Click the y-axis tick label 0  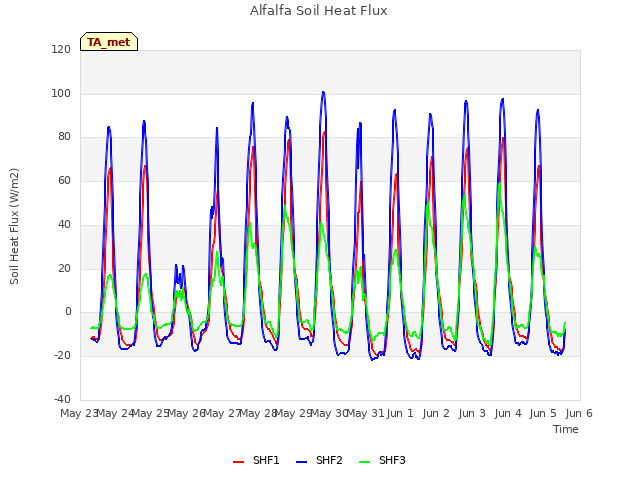pyautogui.click(x=68, y=312)
